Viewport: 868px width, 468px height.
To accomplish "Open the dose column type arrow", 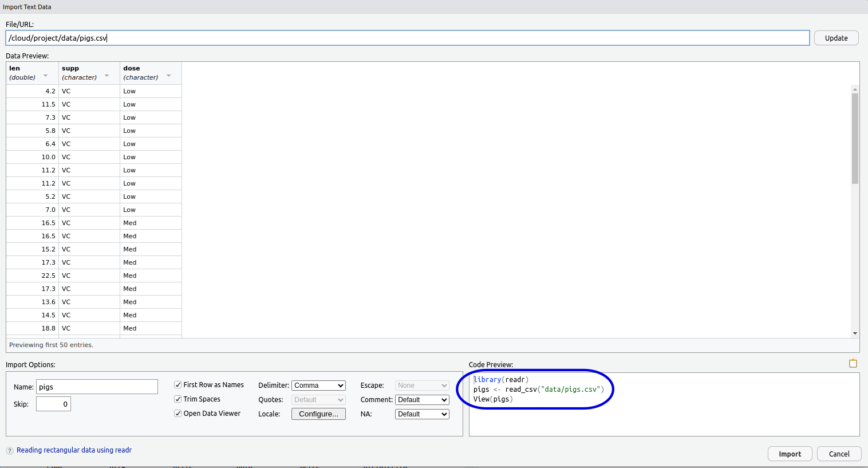I will (169, 76).
